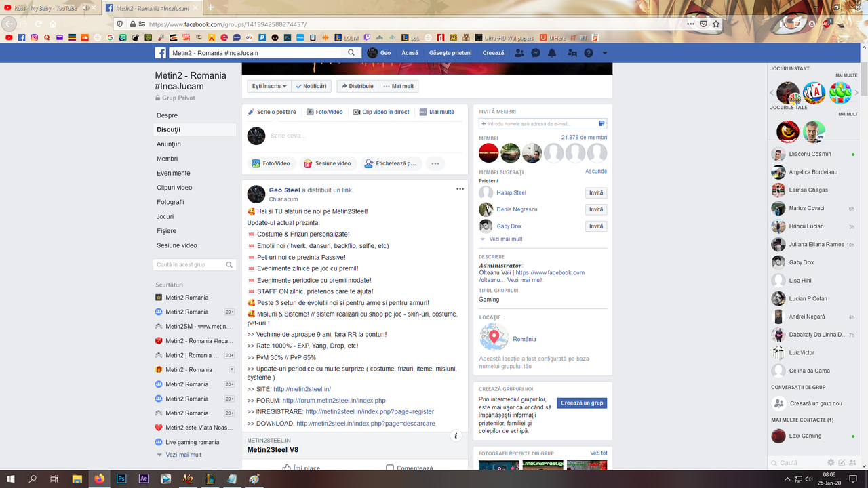Expand Vezi mai mult in shortcuts sidebar

[180, 455]
